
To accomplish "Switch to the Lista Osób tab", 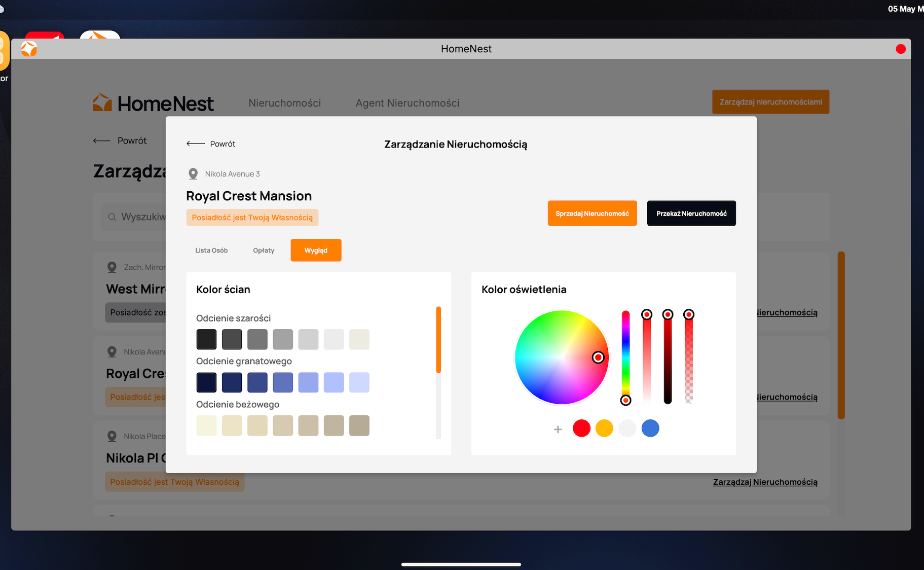I will (x=211, y=251).
